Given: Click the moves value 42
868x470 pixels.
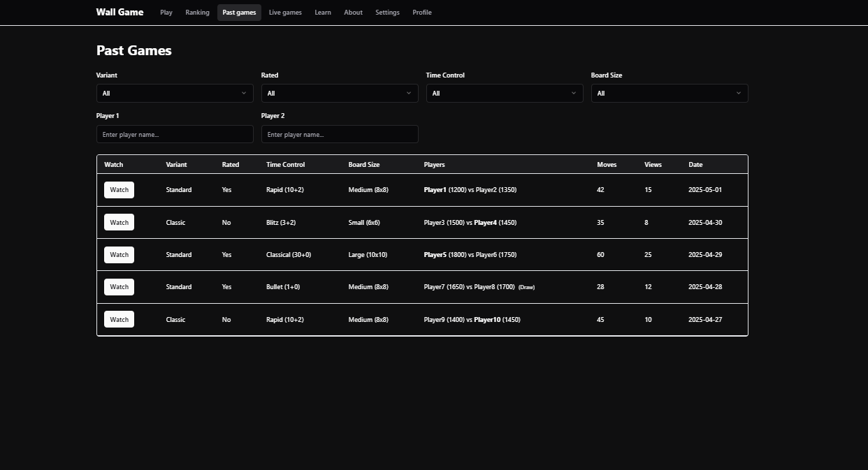Looking at the screenshot, I should tap(600, 190).
